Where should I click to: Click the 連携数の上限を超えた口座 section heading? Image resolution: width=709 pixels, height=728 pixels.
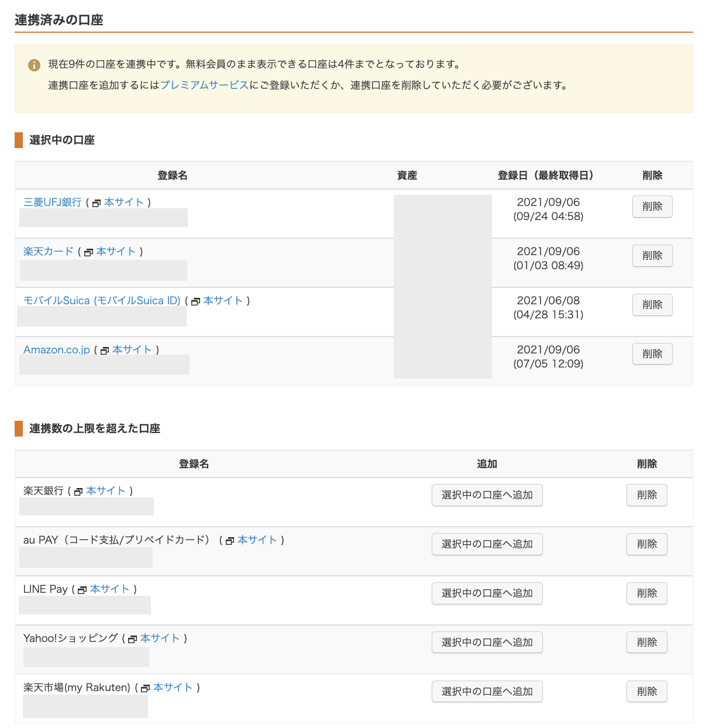[95, 429]
